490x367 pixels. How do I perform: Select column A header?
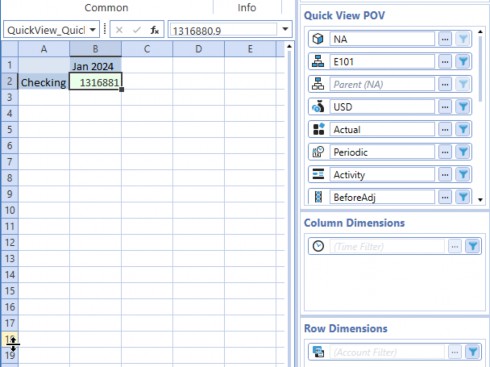click(44, 49)
